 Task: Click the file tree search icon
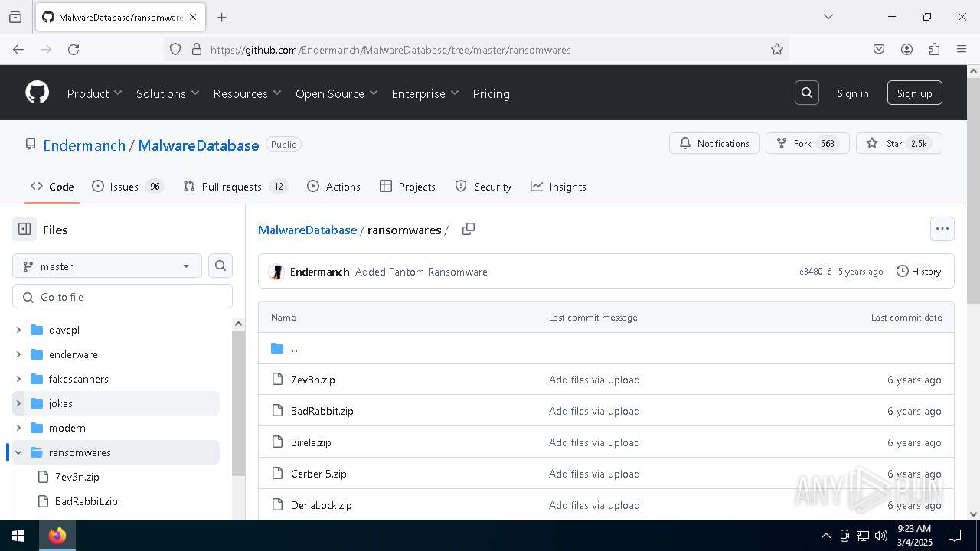pos(220,266)
